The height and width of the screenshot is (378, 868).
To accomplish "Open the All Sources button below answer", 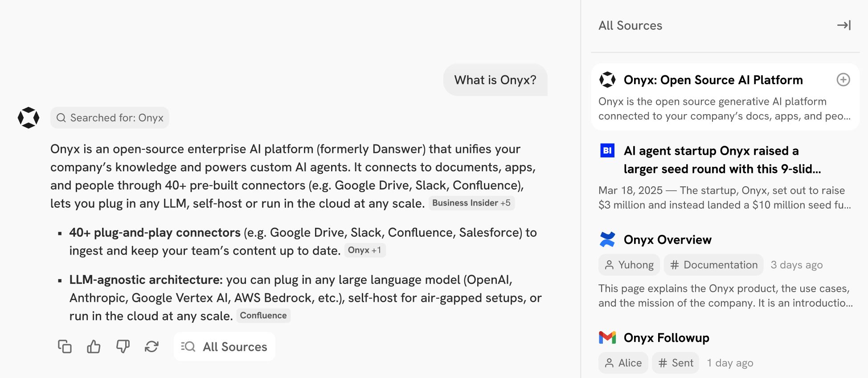I will pyautogui.click(x=224, y=346).
